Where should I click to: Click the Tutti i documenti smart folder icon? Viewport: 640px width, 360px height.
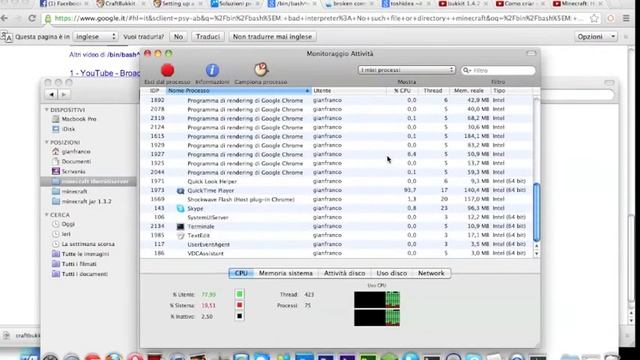(x=56, y=274)
